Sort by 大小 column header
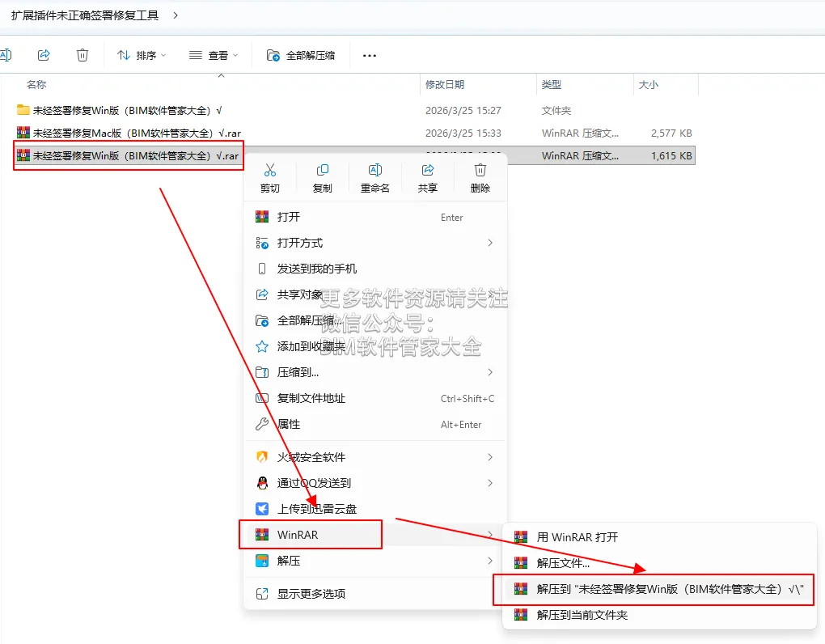825x644 pixels. (648, 85)
